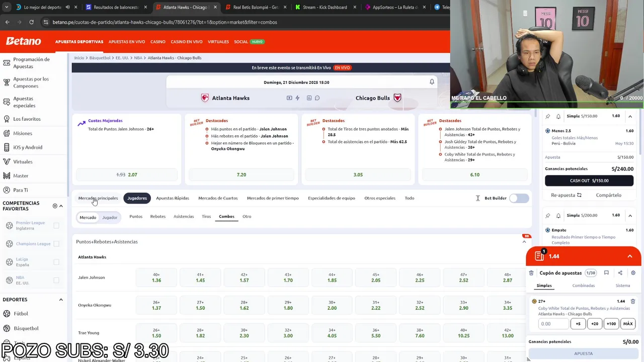
Task: Check the NBA EE. UU. checkbox
Action: coord(56,280)
